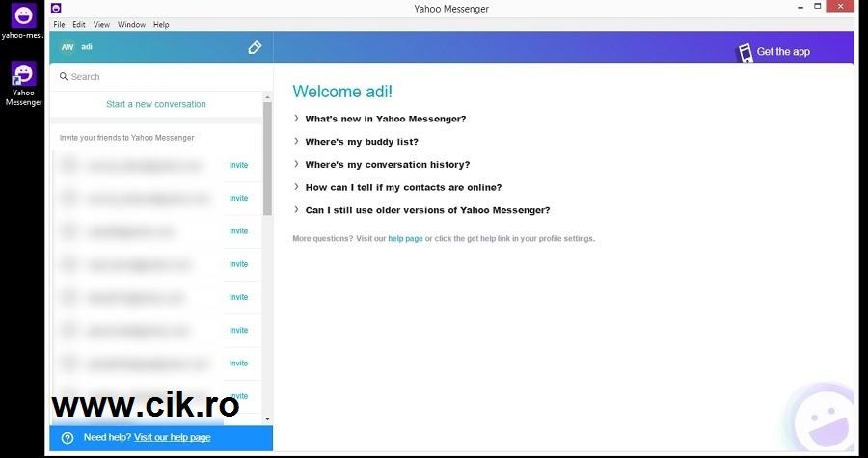Invite the fourth contact in the list
The image size is (868, 458).
coord(238,264)
